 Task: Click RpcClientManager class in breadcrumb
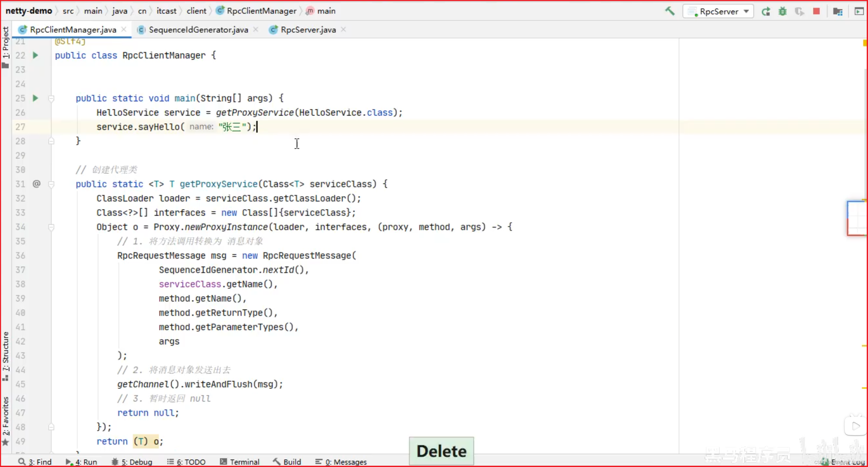click(x=256, y=11)
